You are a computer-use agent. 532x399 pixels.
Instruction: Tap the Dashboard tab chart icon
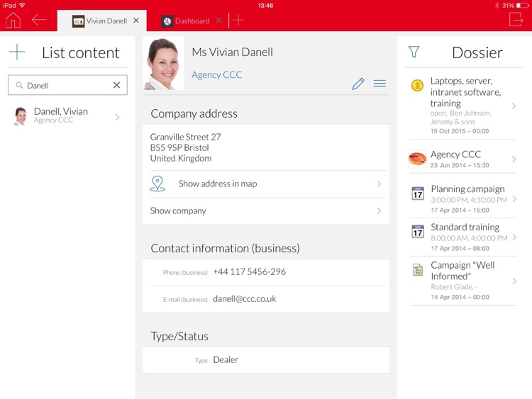tap(167, 21)
